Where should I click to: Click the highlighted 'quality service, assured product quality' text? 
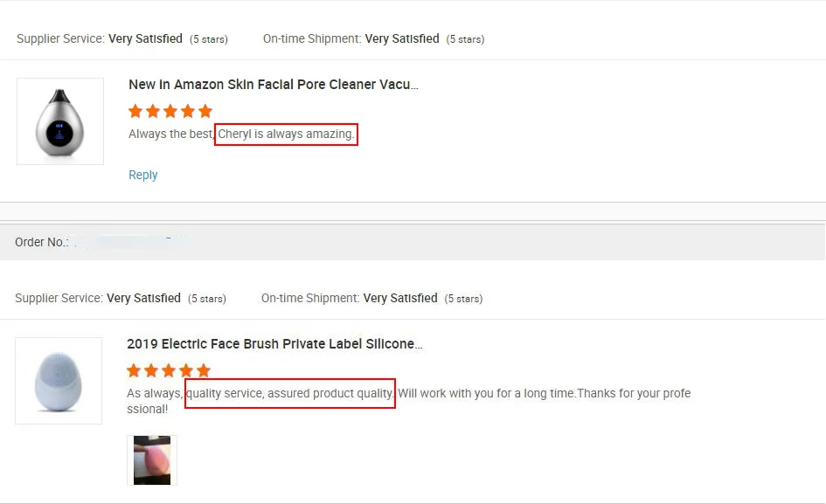click(290, 393)
